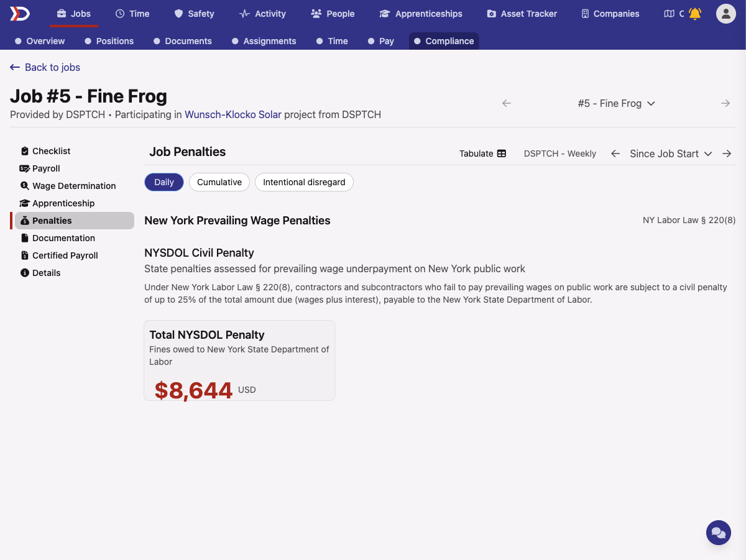Open the Safety menu in top navigation

tap(194, 14)
